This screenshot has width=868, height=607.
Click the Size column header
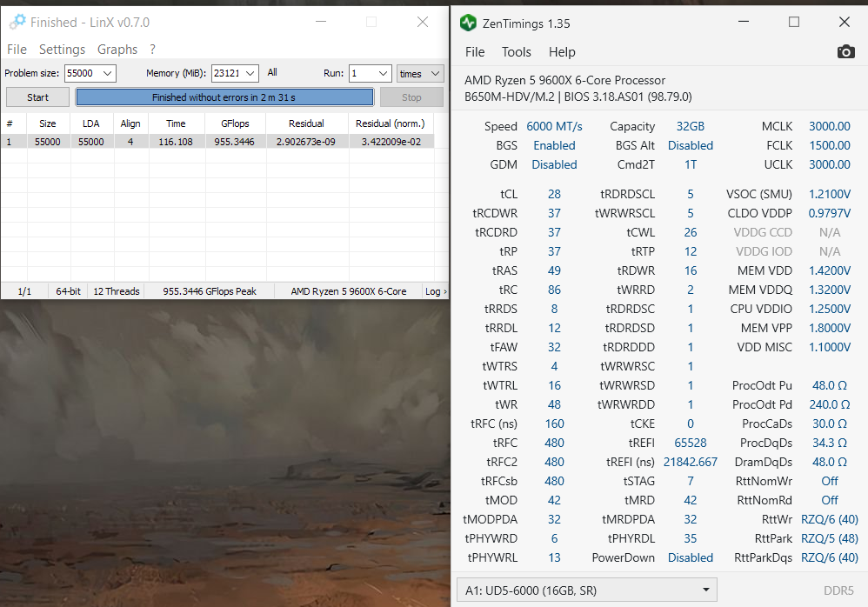pyautogui.click(x=48, y=123)
